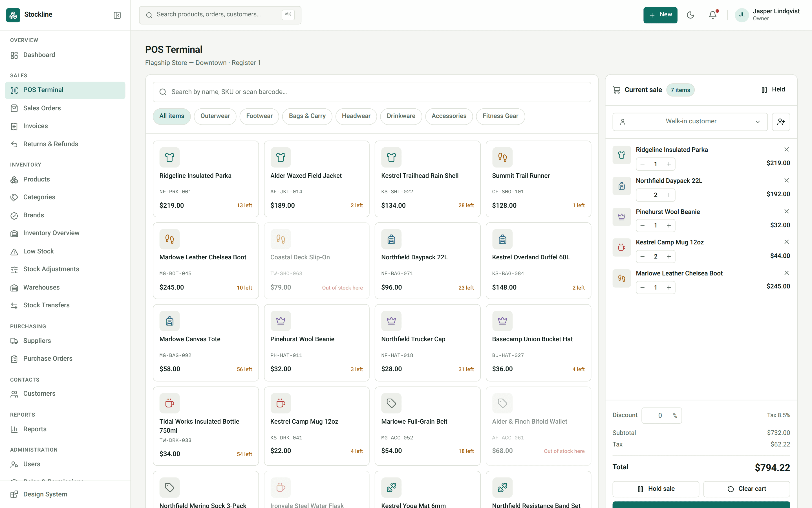
Task: Add Summit Trail Runner card to sale
Action: pos(538,179)
